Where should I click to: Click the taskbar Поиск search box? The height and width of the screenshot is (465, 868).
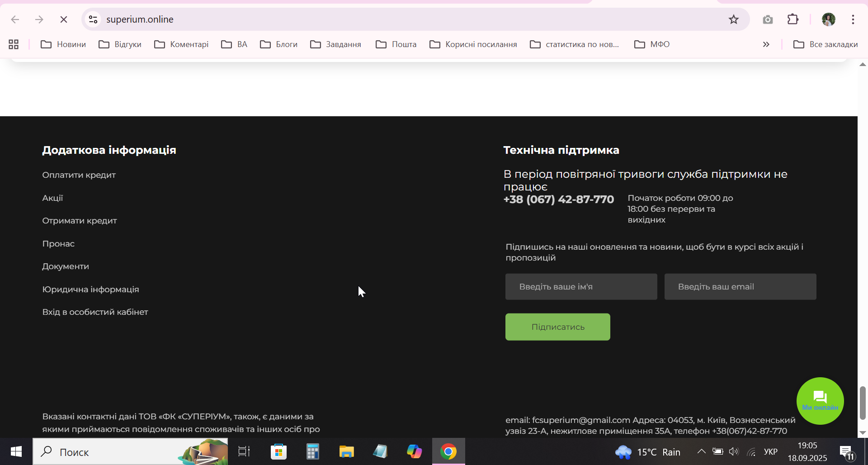(130, 451)
